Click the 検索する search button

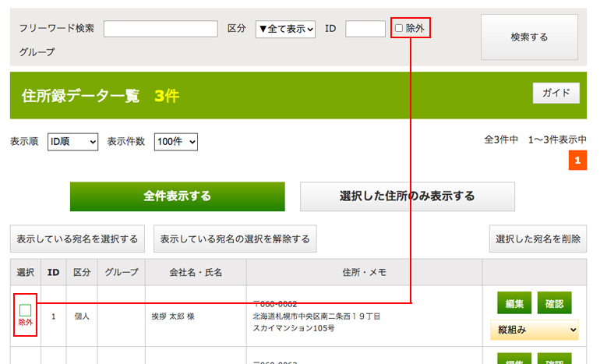[529, 37]
